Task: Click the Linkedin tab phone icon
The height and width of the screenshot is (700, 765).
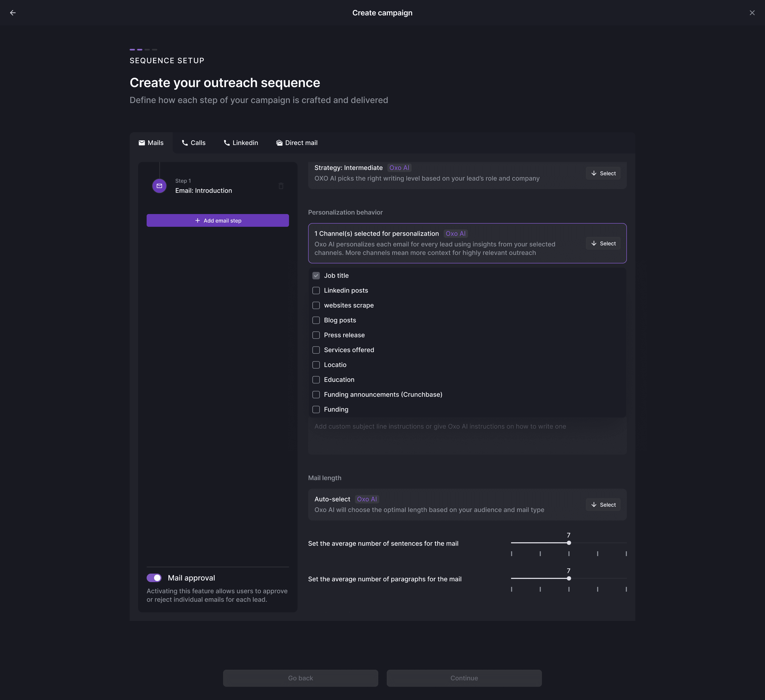Action: point(227,143)
